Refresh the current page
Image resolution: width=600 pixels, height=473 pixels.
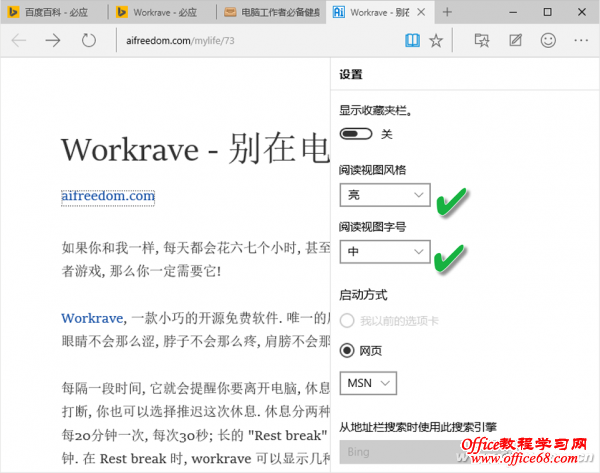point(89,40)
